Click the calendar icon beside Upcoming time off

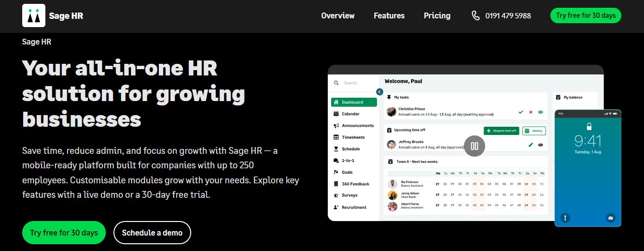pos(389,130)
